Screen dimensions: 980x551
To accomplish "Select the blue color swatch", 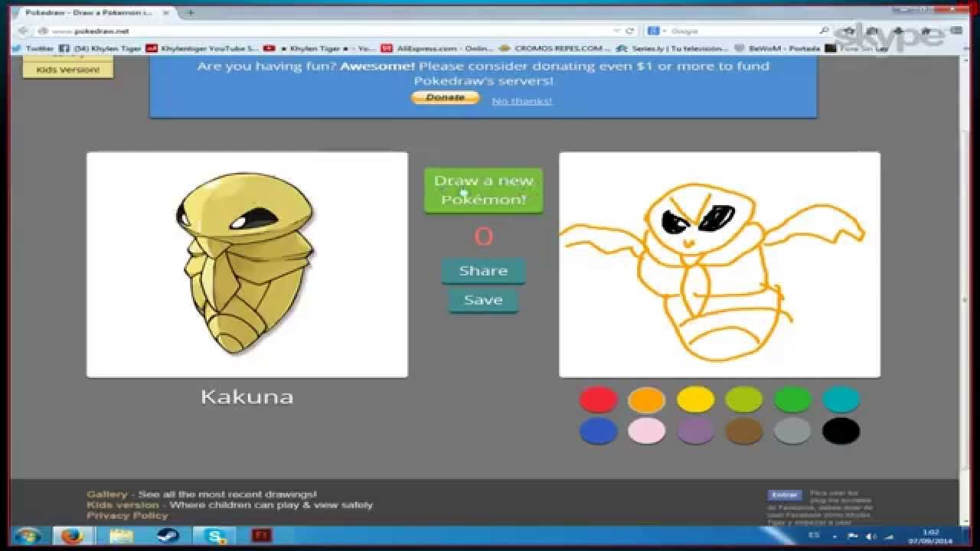I will click(x=599, y=432).
